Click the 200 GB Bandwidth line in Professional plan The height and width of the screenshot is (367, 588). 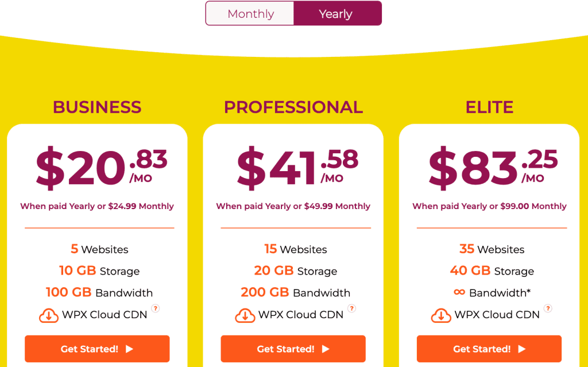coord(293,292)
